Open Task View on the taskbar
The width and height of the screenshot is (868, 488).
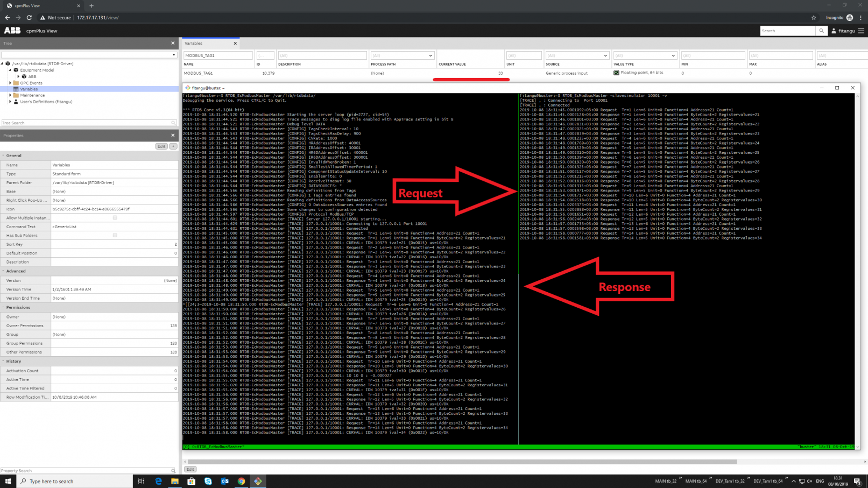coord(141,481)
